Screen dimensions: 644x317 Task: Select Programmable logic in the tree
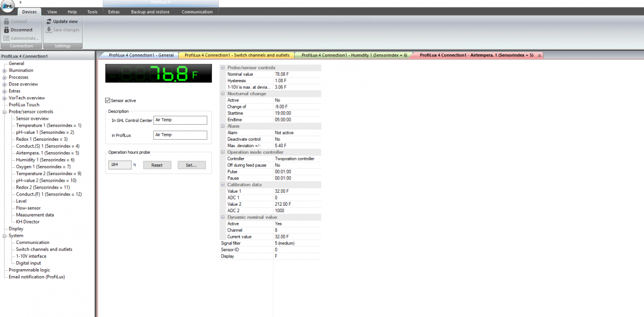click(30, 270)
